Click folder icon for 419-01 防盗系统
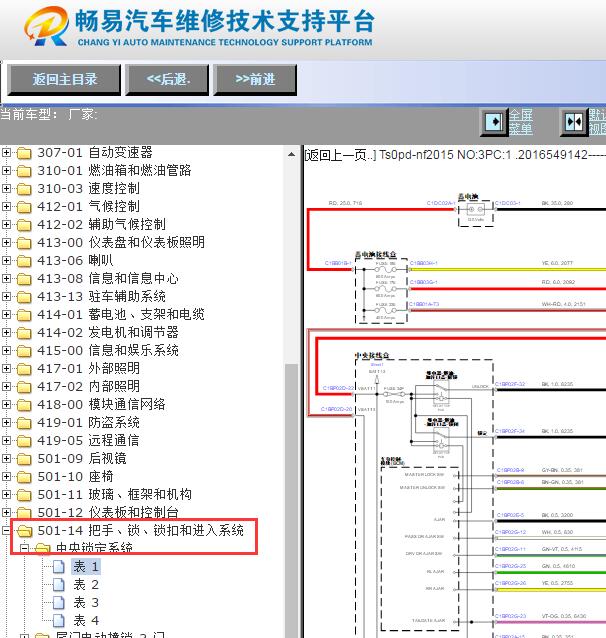The height and width of the screenshot is (638, 606). 24,423
